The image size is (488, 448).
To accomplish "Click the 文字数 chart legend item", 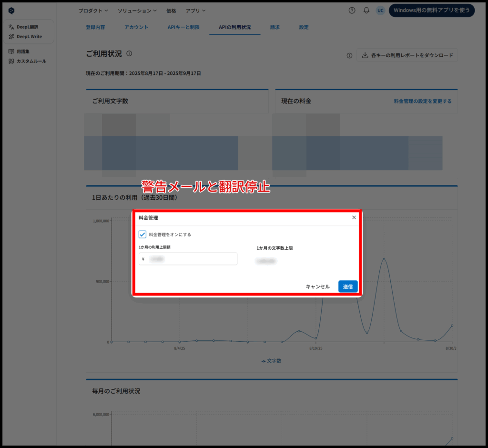I will tap(271, 360).
